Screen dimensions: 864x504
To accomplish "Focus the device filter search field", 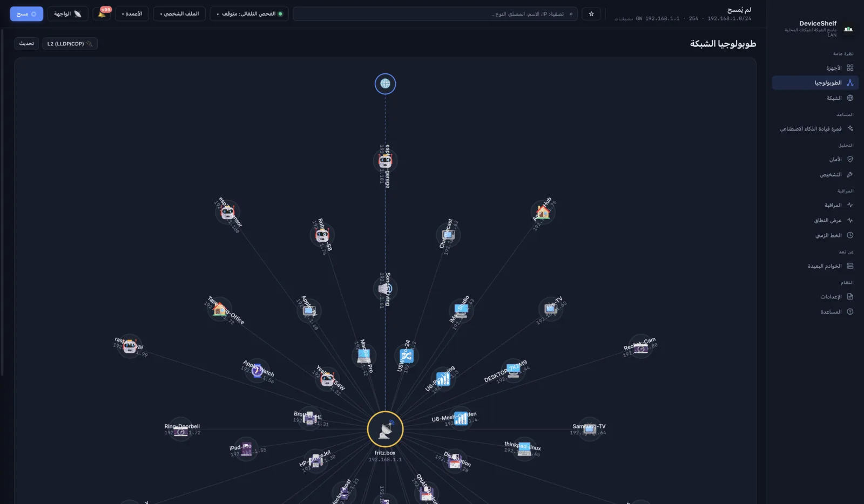I will 435,14.
